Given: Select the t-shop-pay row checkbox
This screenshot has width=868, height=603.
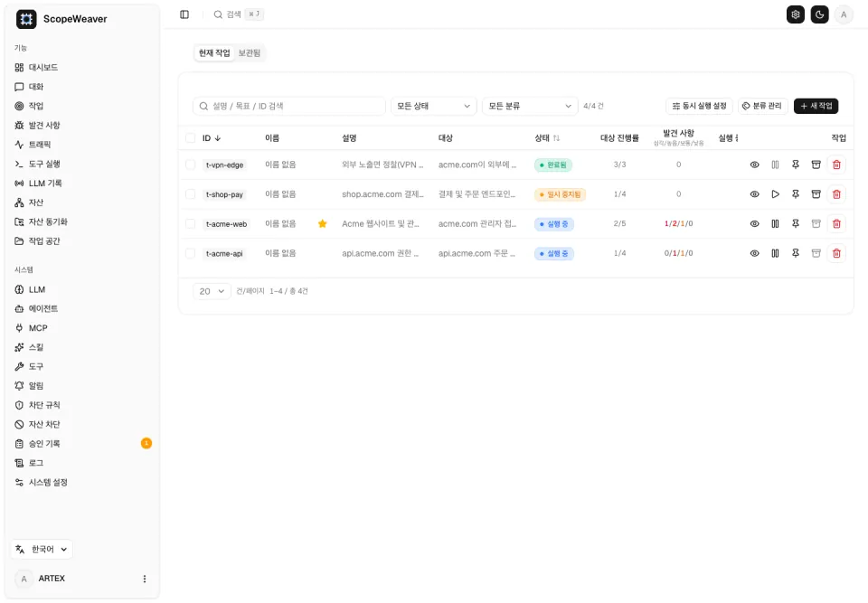Looking at the screenshot, I should point(191,194).
